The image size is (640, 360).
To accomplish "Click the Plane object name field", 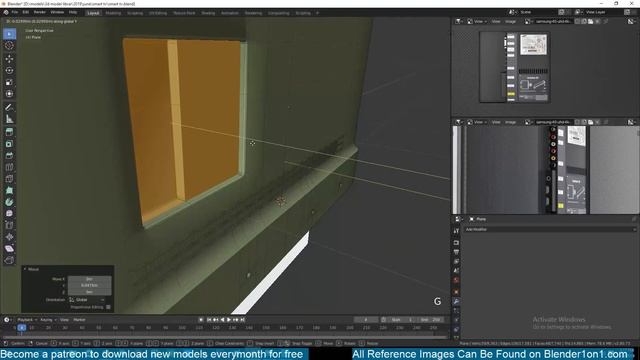I will [x=482, y=219].
